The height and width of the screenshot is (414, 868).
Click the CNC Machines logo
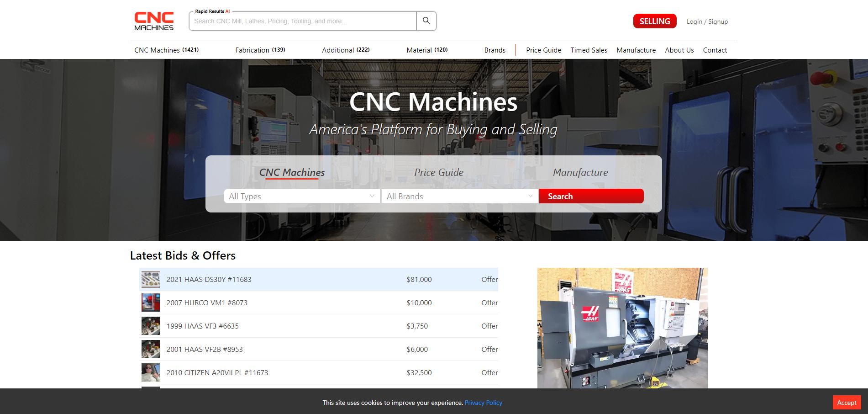154,21
